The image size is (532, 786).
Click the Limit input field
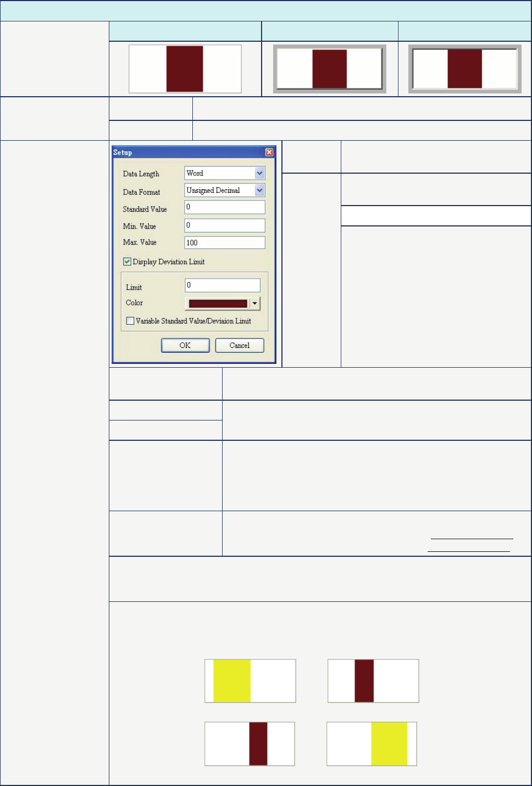click(x=223, y=285)
